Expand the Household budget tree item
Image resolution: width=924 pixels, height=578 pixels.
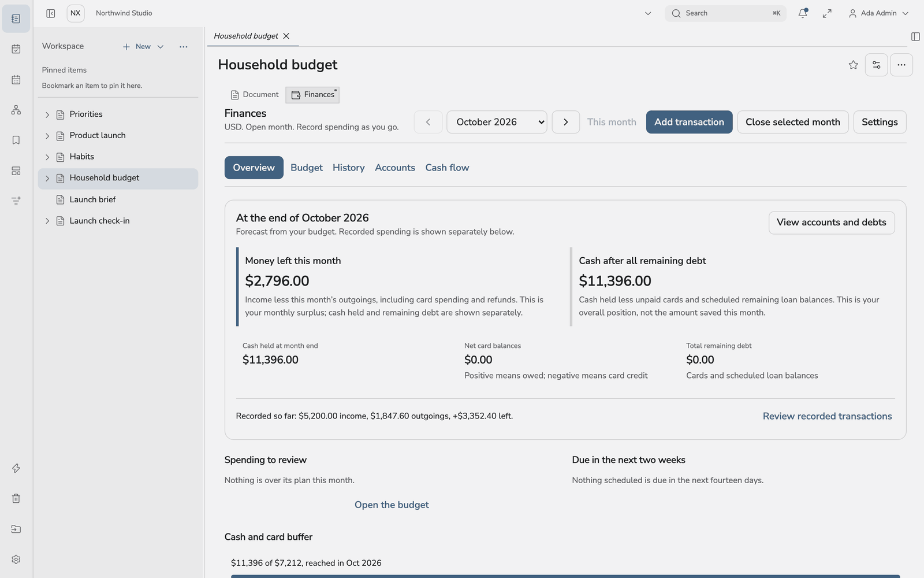(47, 178)
